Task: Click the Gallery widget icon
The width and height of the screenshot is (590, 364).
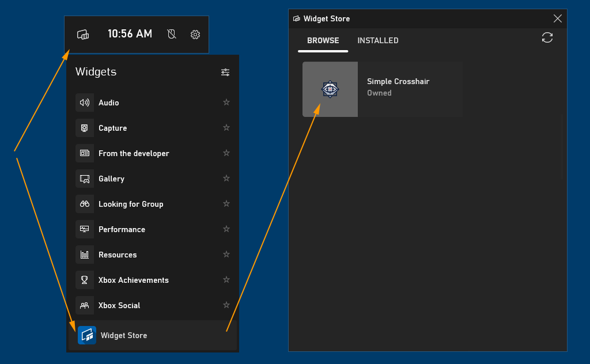Action: click(85, 179)
